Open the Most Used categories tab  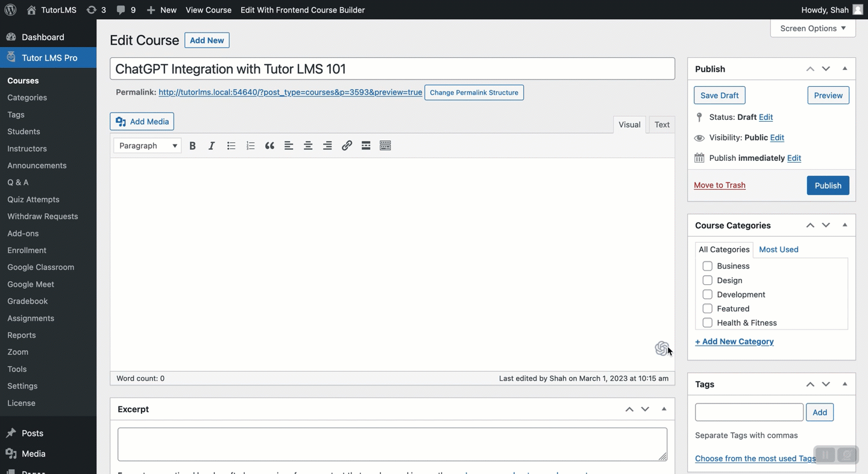(x=778, y=249)
